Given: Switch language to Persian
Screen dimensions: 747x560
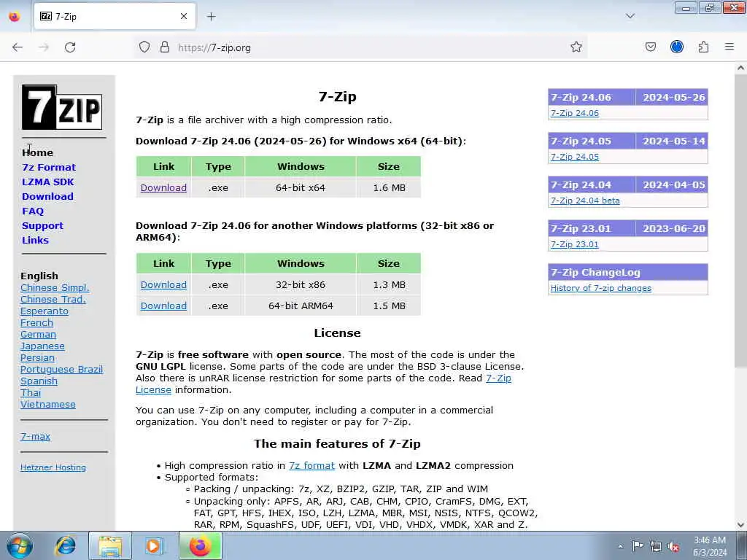Looking at the screenshot, I should pos(37,357).
